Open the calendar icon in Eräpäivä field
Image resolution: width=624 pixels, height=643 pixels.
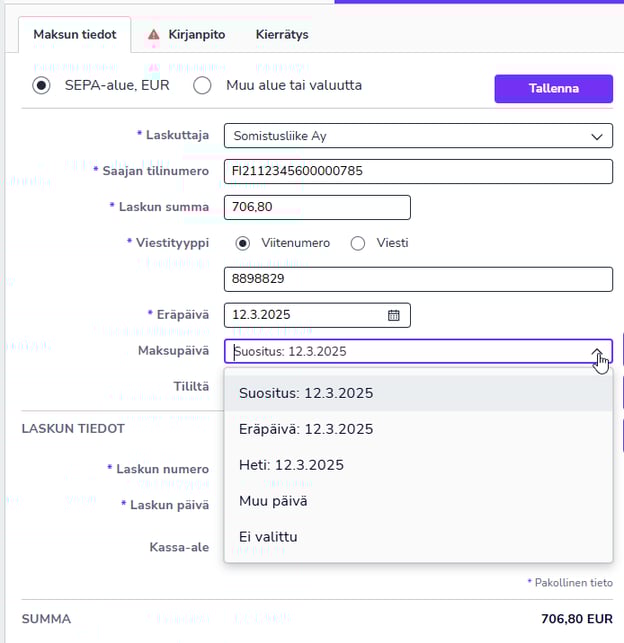(x=393, y=315)
